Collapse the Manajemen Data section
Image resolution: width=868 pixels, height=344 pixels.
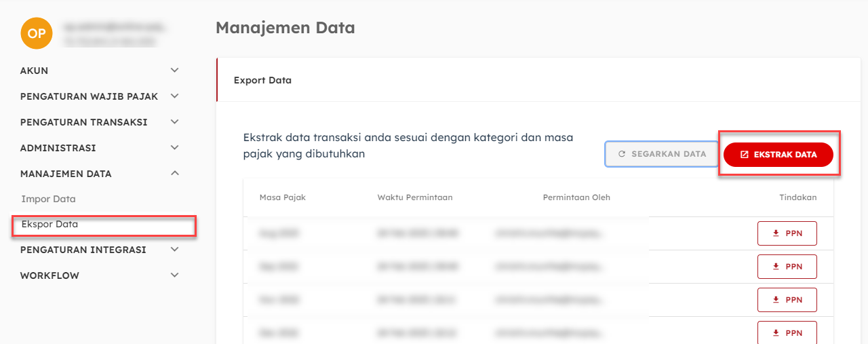coord(174,174)
